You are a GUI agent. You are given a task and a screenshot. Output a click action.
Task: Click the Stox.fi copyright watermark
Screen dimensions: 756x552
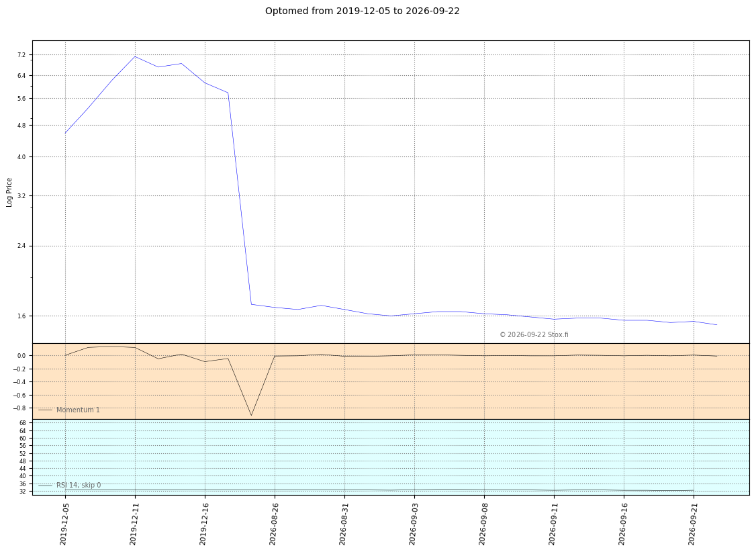534,334
